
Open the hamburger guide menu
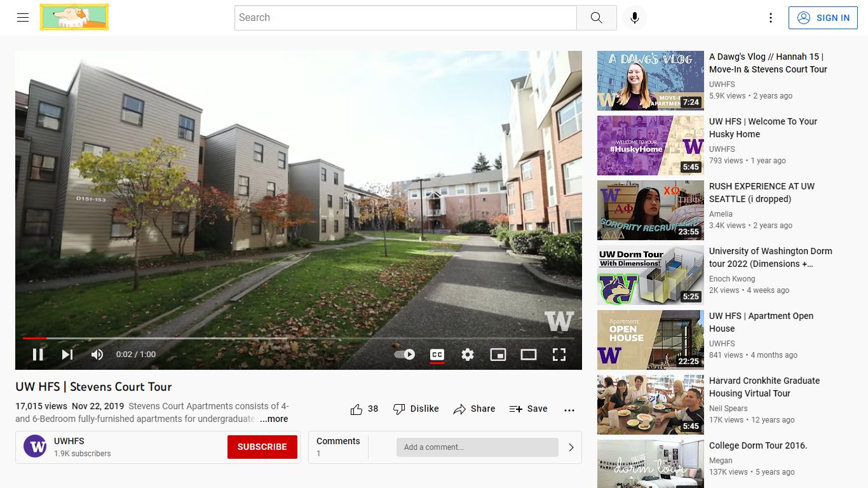(x=23, y=18)
